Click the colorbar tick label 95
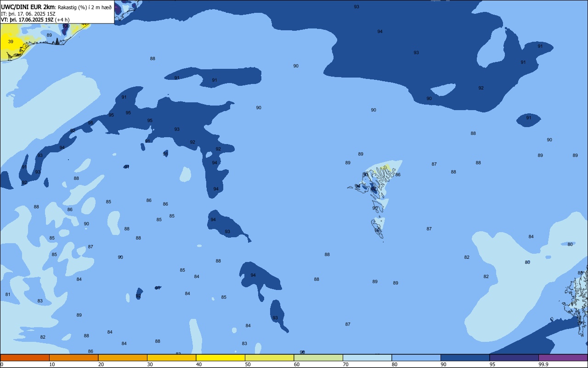Screen dimensions: 588x368 tap(492, 364)
